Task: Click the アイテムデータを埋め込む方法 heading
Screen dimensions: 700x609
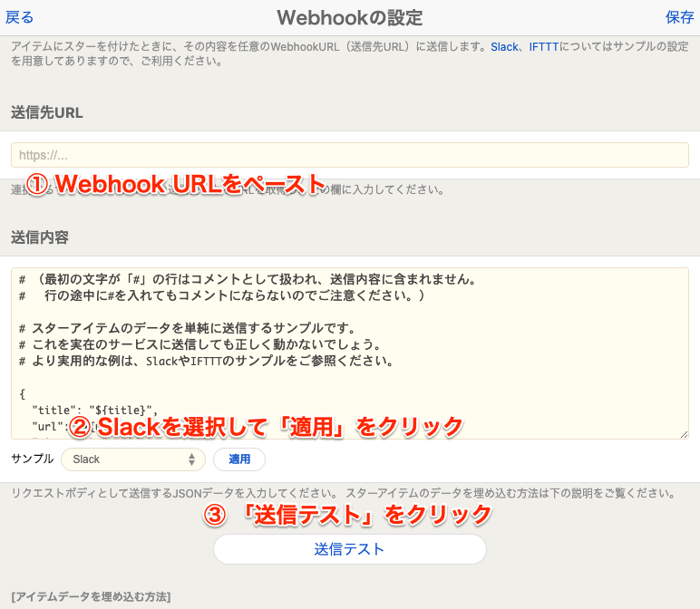Action: tap(91, 596)
